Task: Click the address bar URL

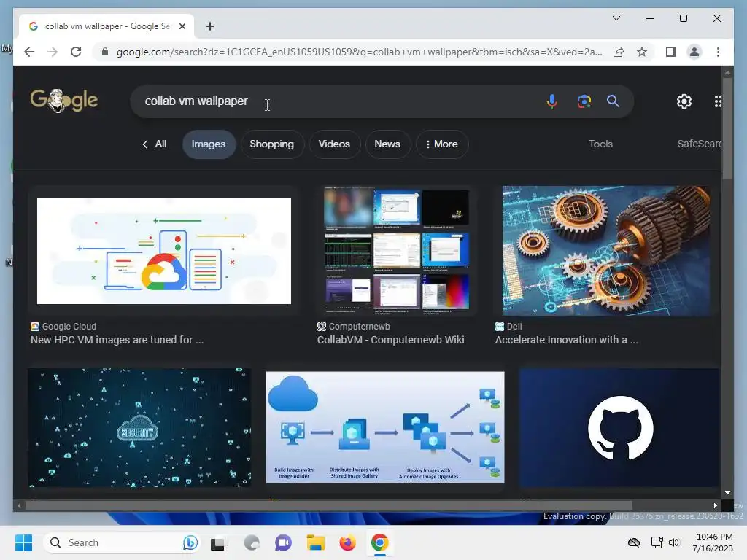Action: pyautogui.click(x=359, y=52)
